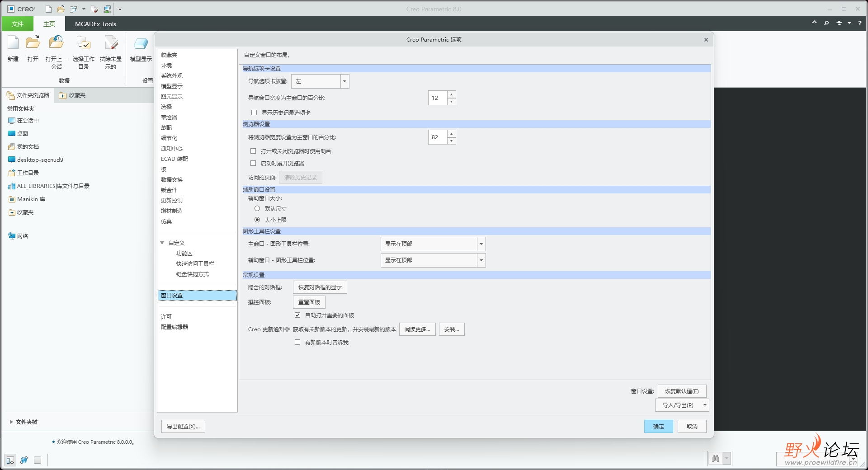Select 我的文档 in common folders
Screen dimensions: 868x470
[x=24, y=147]
